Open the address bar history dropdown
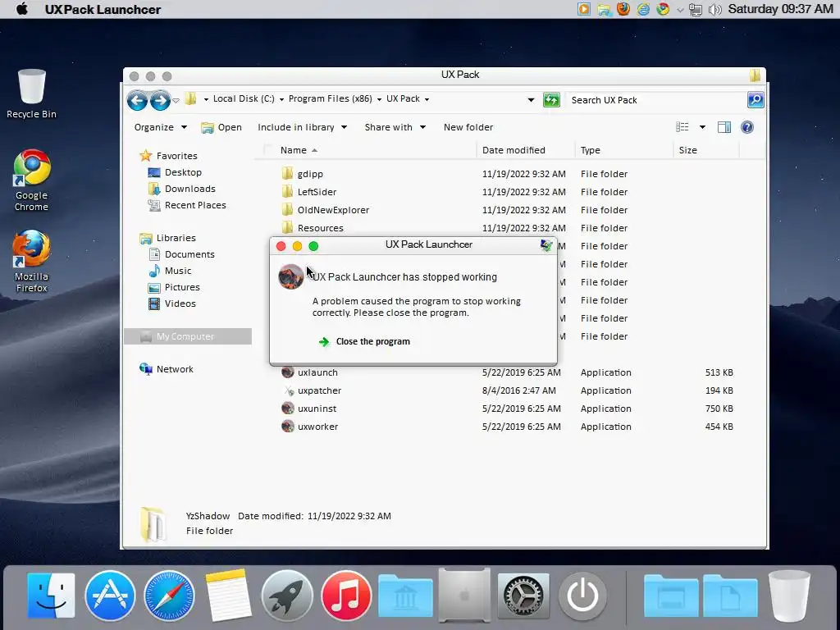840x630 pixels. (x=531, y=99)
